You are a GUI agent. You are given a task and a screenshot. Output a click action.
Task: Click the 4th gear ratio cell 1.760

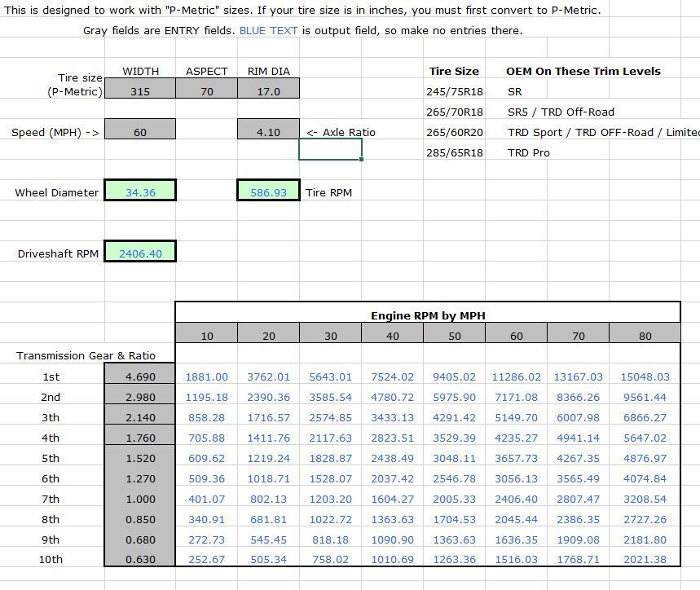140,438
